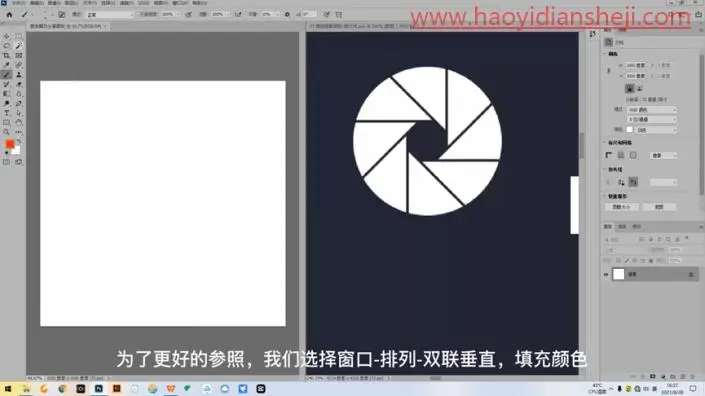
Task: Select the Eraser tool
Action: (19, 84)
